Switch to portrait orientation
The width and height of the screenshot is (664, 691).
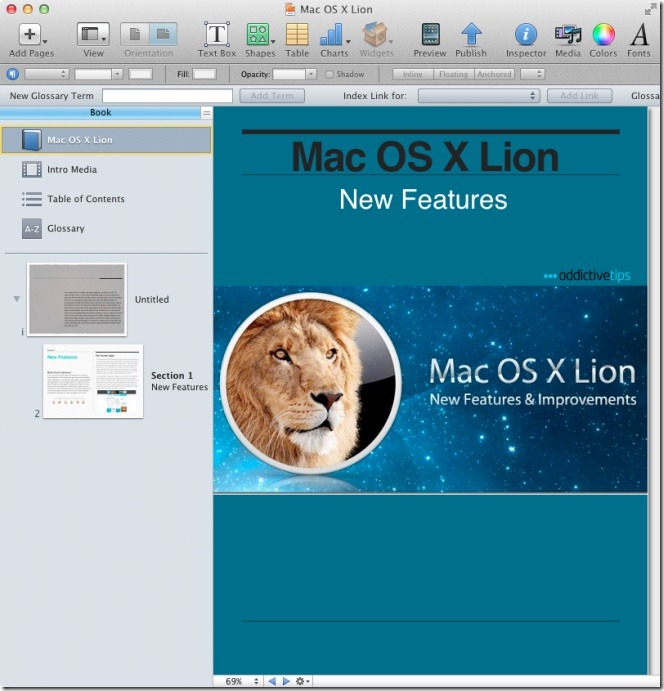pos(135,34)
